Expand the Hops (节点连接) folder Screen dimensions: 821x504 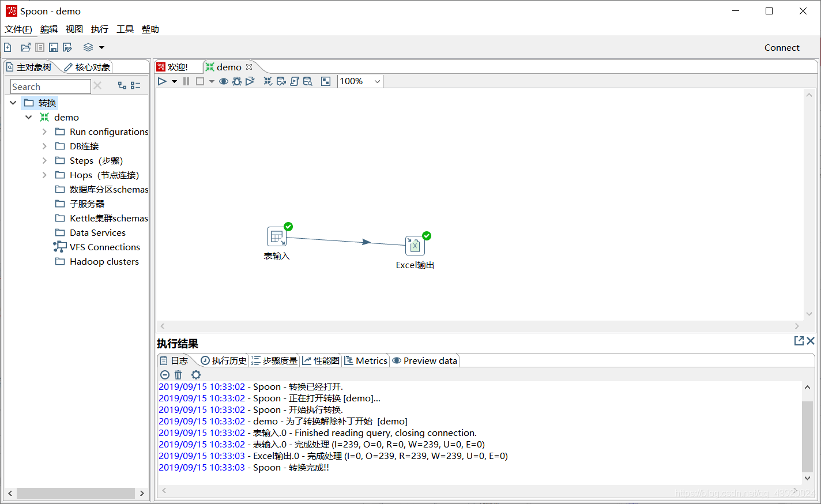(x=44, y=175)
